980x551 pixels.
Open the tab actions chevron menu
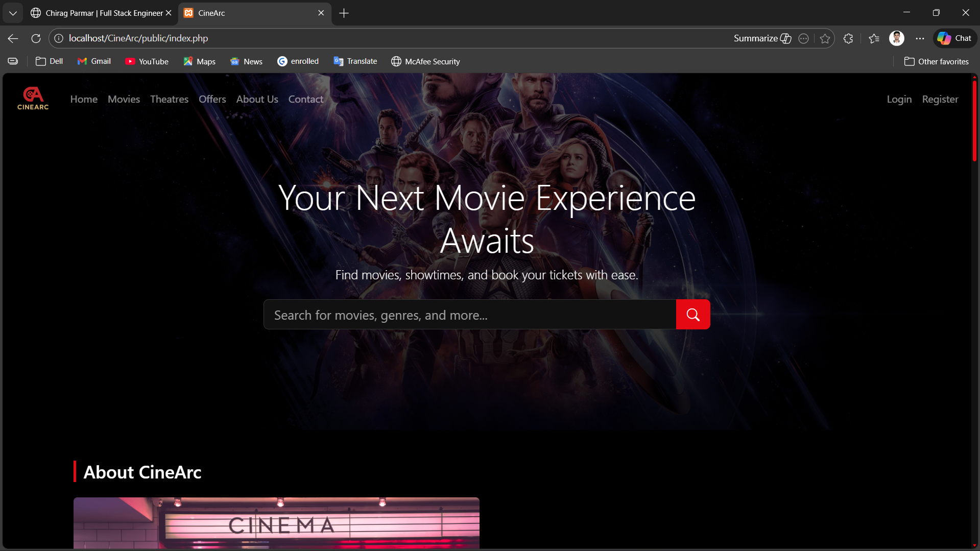pyautogui.click(x=13, y=13)
